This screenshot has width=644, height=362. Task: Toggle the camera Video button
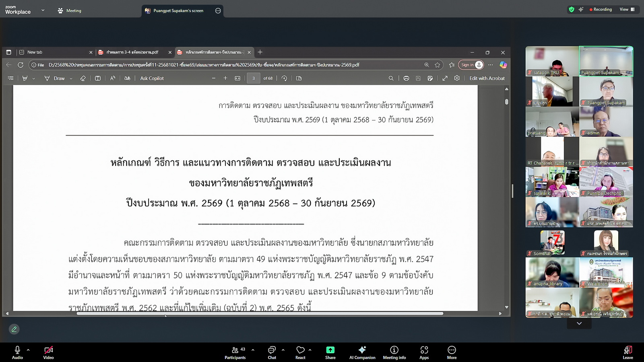(48, 352)
